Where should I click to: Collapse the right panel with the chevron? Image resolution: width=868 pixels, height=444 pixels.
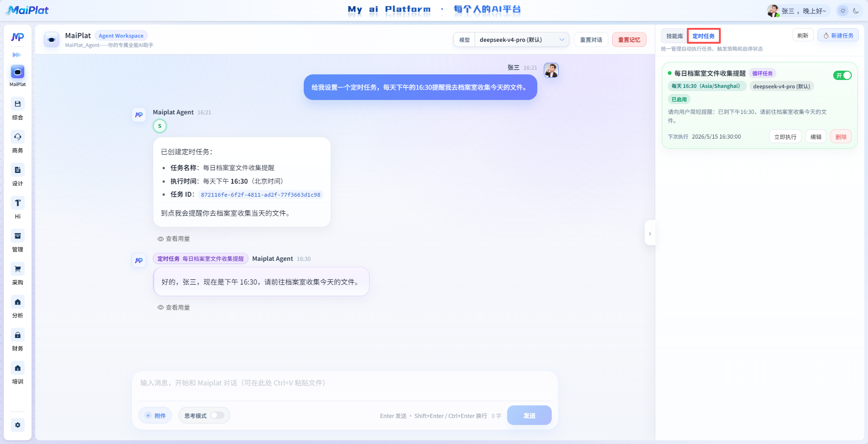coord(650,233)
